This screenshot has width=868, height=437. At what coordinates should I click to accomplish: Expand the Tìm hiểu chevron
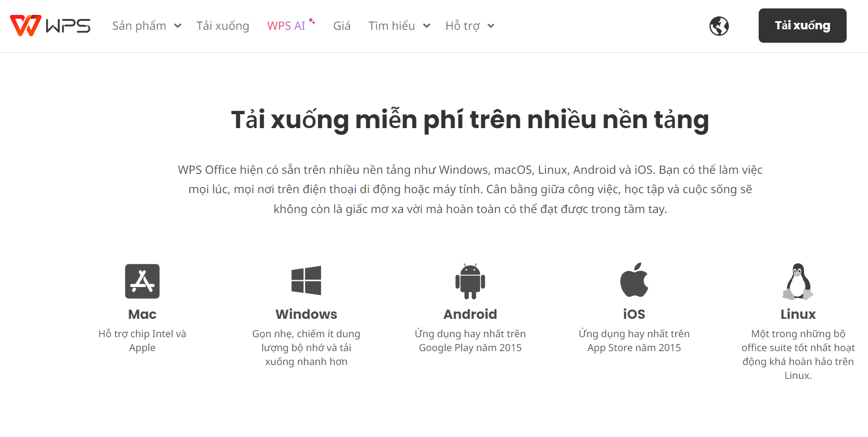pos(426,26)
